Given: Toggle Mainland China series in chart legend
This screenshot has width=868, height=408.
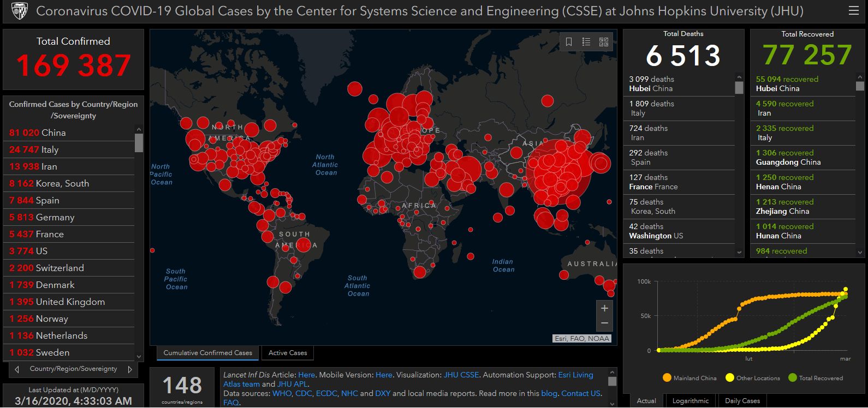Looking at the screenshot, I should point(689,378).
